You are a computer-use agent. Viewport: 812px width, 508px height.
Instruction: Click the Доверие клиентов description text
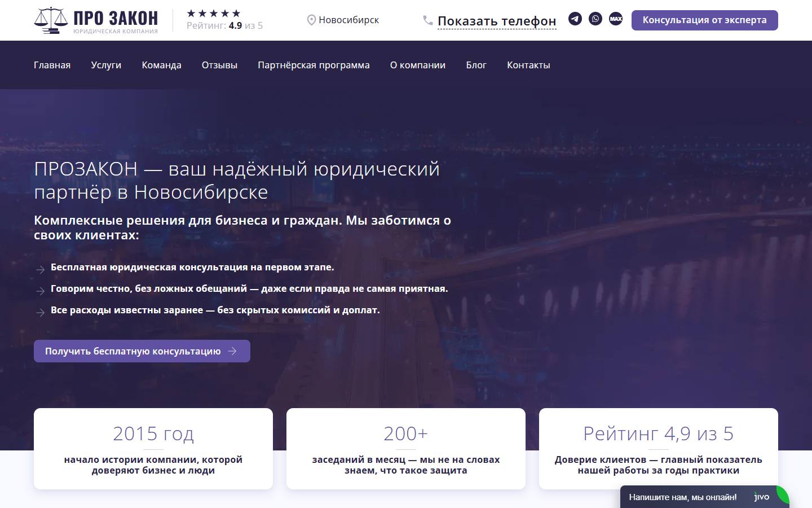click(659, 465)
